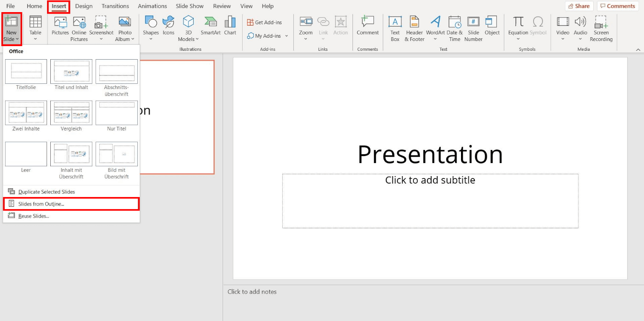Expand the Shapes gallery arrow

[151, 39]
